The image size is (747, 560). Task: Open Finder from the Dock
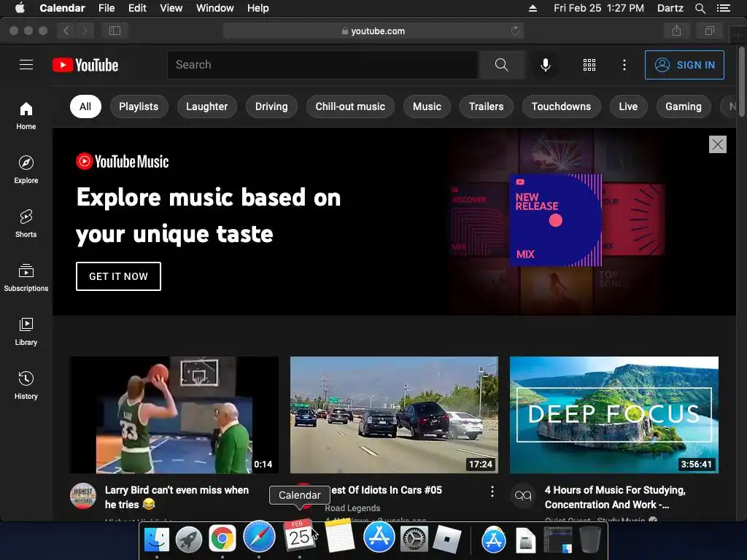[x=157, y=539]
